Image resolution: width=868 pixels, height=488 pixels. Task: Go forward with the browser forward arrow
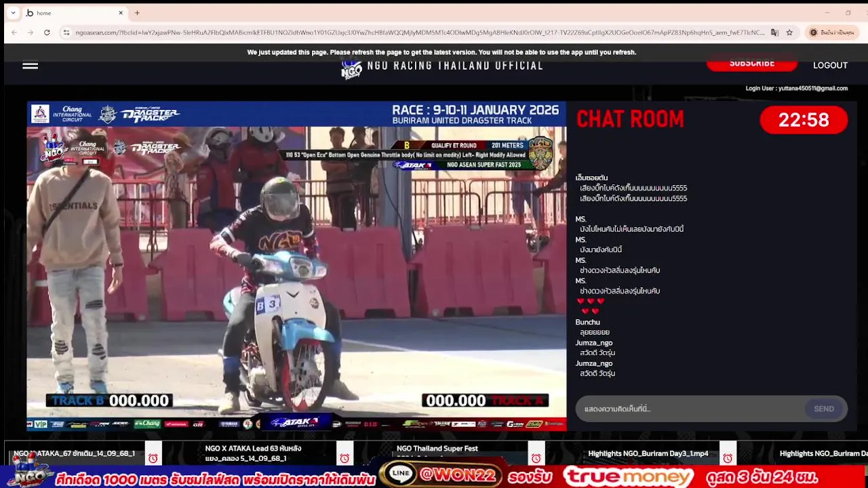click(31, 33)
